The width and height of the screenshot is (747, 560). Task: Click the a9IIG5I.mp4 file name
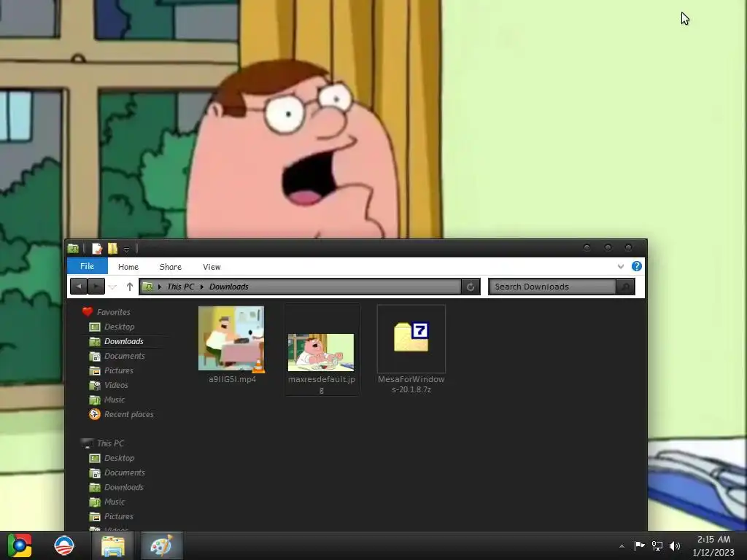pos(232,379)
